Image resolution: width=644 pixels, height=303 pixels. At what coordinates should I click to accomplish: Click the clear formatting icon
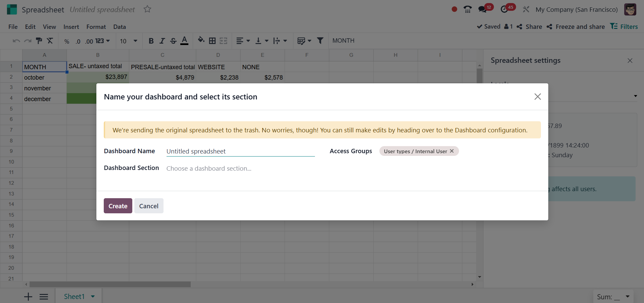coord(50,41)
